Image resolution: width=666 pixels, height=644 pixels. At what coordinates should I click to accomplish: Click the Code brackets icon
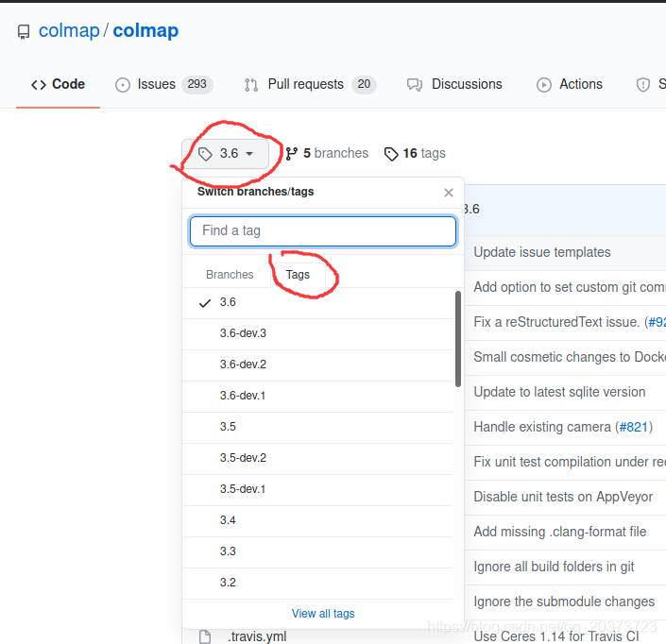click(38, 85)
